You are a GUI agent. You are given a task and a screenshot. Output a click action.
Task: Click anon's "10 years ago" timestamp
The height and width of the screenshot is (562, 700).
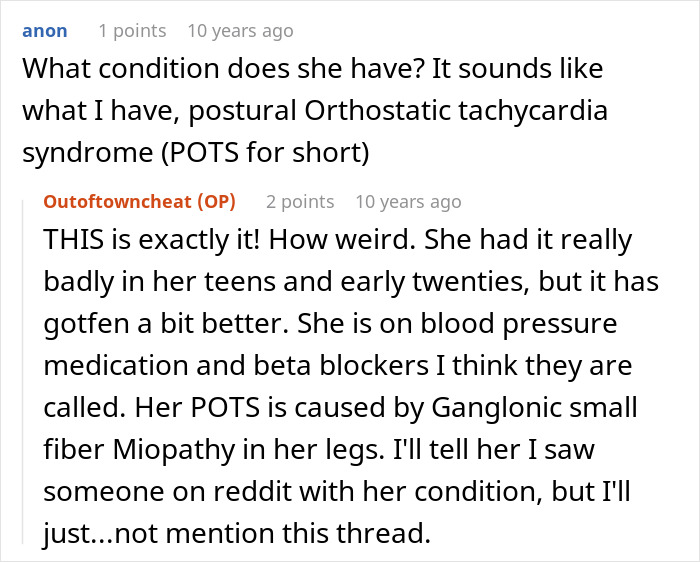[x=240, y=31]
